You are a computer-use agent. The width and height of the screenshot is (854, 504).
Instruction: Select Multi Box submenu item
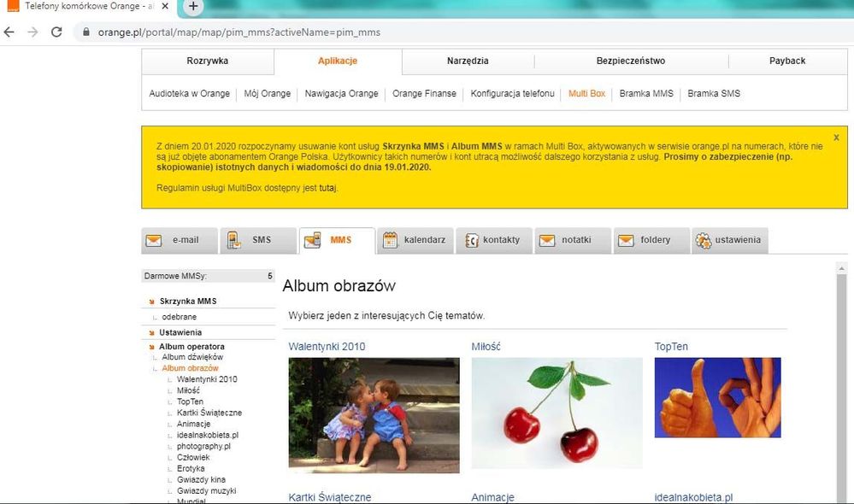pos(586,94)
